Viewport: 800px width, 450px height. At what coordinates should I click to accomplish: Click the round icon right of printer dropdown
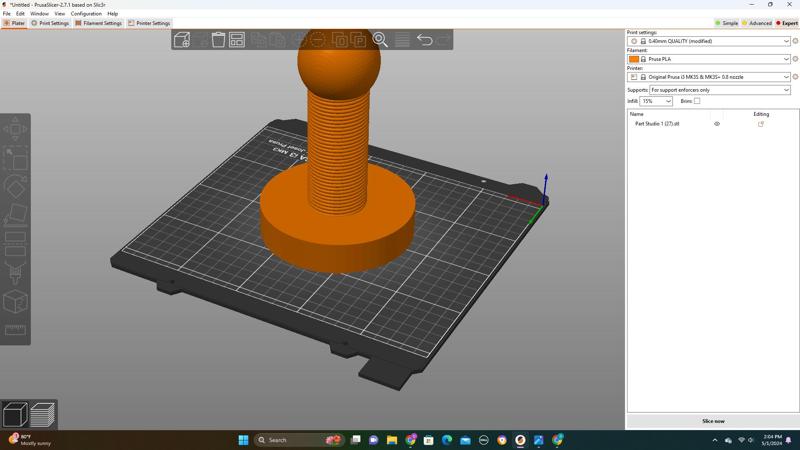tap(795, 77)
